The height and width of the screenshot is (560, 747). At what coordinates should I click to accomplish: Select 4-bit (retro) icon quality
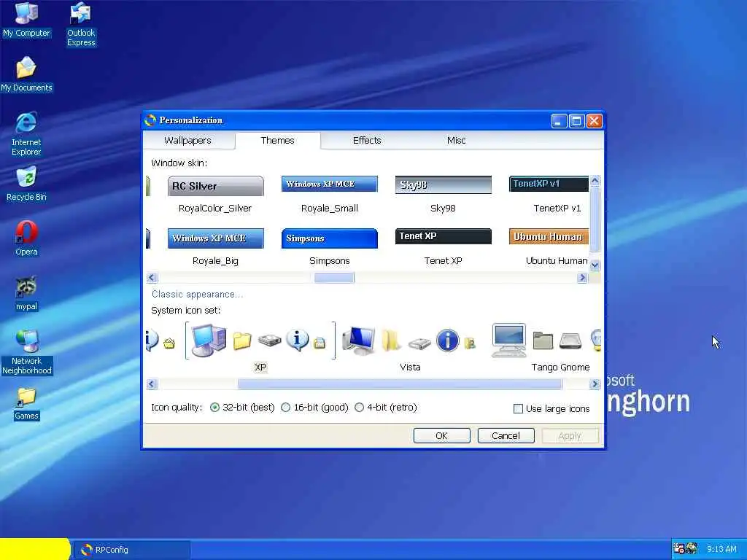360,408
